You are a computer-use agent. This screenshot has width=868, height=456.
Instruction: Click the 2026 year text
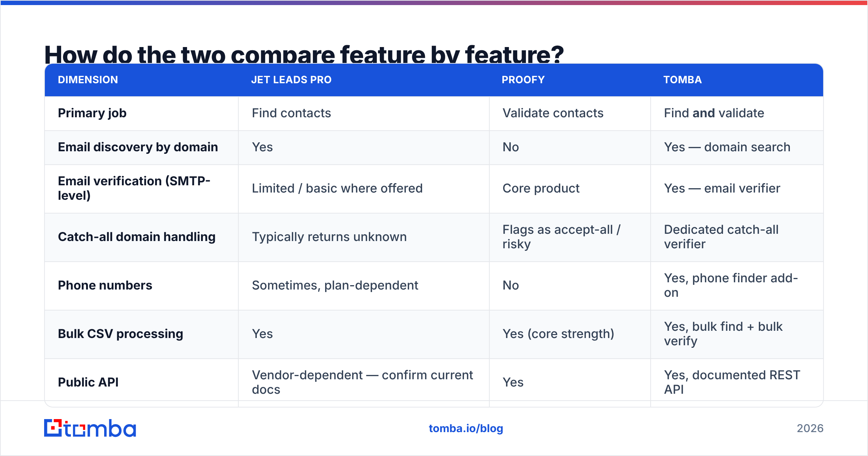[810, 428]
